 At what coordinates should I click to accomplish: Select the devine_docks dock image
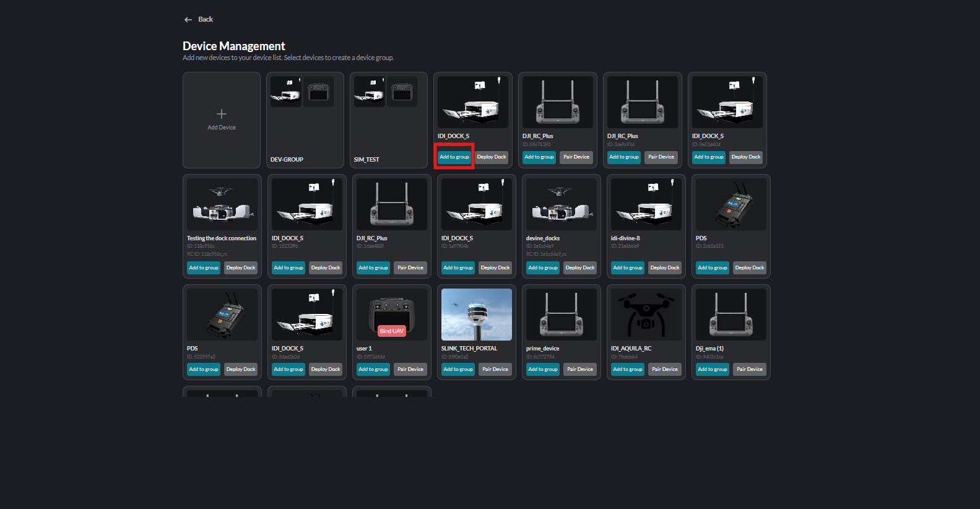(562, 204)
